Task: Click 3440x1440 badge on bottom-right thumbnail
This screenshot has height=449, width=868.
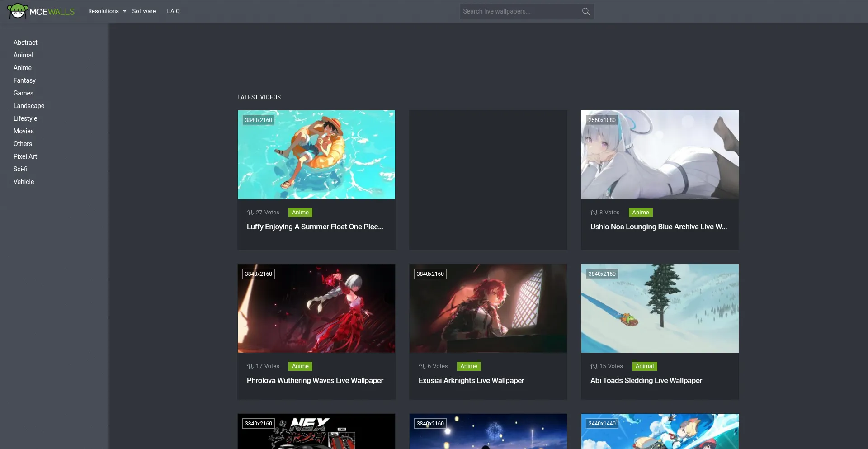Action: [602, 424]
